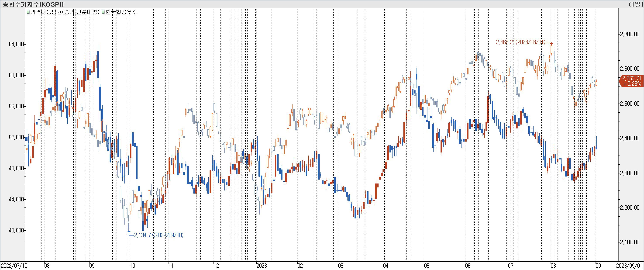Click the 64,000 label on left price axis
The height and width of the screenshot is (270, 644).
tap(16, 44)
